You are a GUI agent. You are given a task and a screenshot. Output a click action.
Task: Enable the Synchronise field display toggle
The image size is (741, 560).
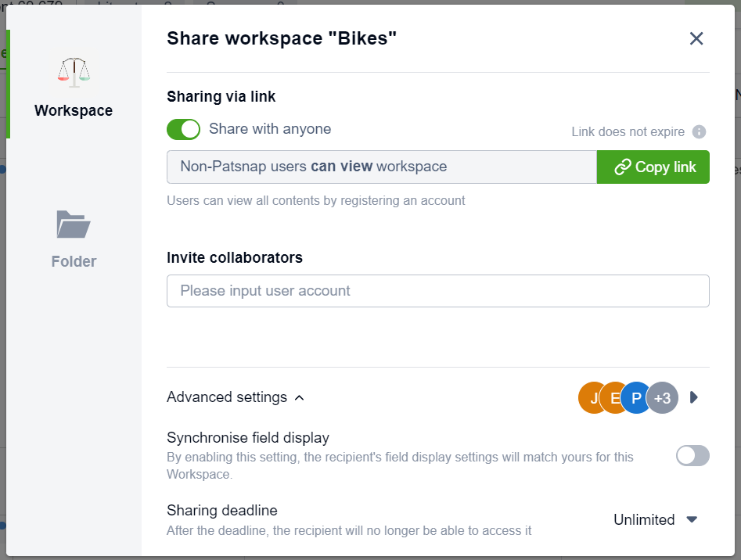692,455
